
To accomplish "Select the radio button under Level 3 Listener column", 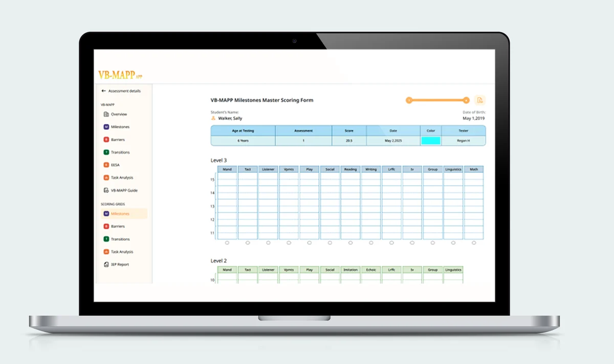I will click(x=268, y=243).
